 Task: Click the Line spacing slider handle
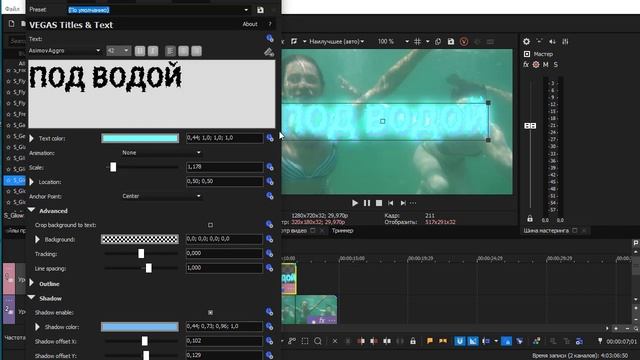point(149,268)
